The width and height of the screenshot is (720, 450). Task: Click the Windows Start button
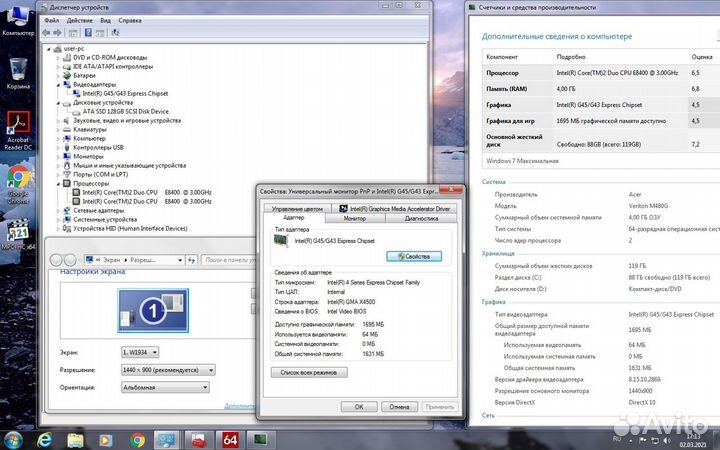click(x=12, y=440)
